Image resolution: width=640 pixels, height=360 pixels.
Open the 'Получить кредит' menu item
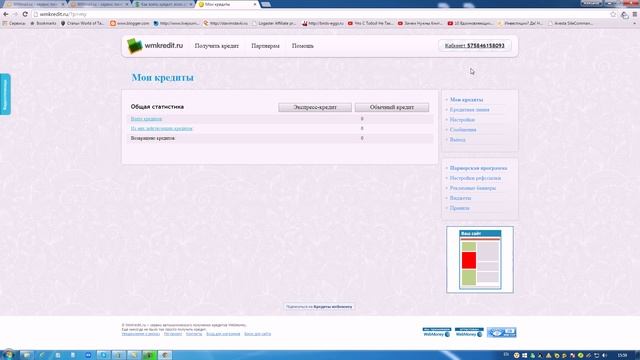pos(217,46)
